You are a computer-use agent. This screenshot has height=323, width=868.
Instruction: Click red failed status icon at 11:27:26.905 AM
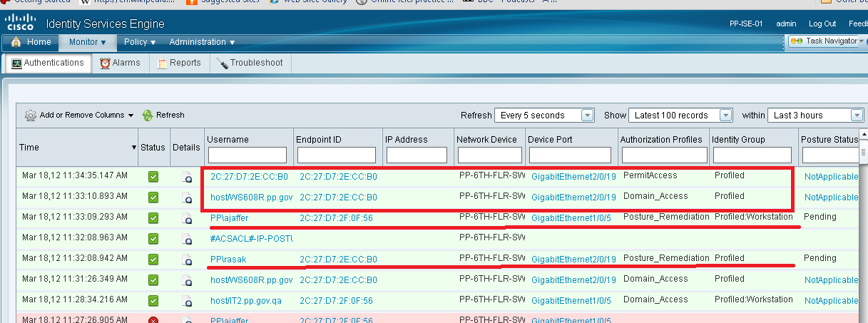point(153,320)
